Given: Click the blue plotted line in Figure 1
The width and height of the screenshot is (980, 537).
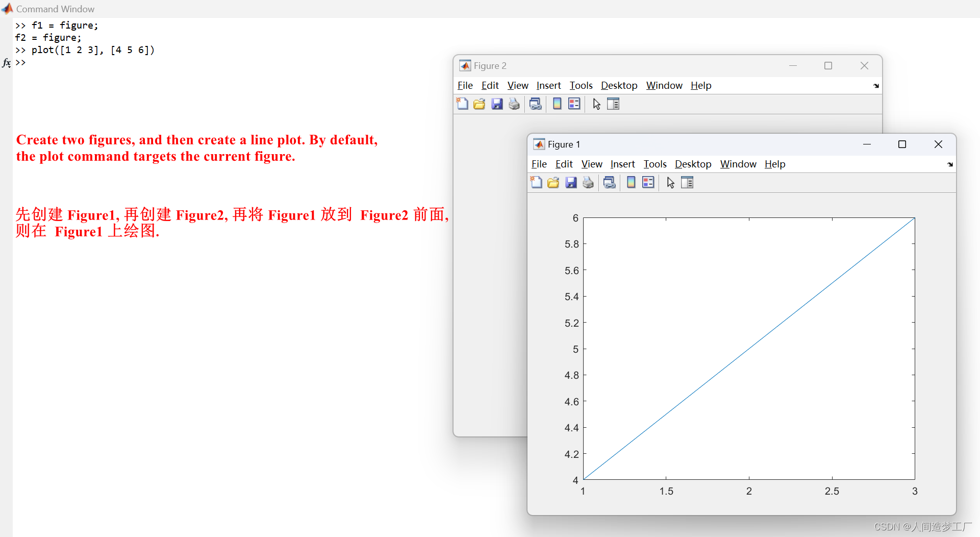Looking at the screenshot, I should pyautogui.click(x=749, y=349).
